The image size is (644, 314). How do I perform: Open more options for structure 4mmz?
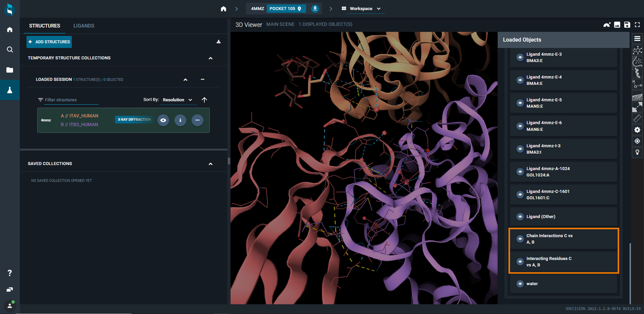pos(197,120)
